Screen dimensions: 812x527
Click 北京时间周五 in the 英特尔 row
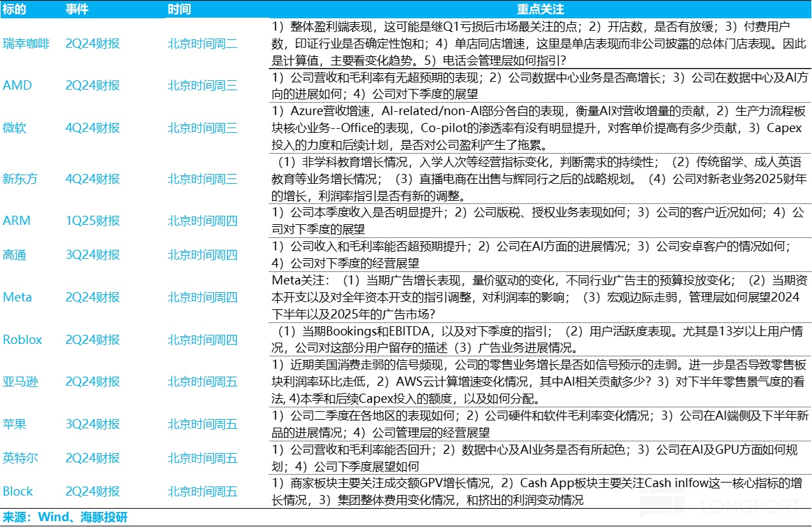point(203,457)
